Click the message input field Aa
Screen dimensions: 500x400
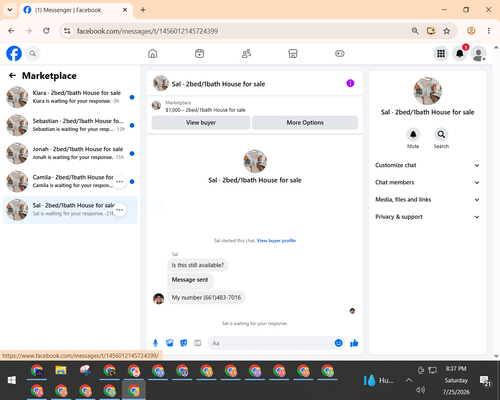(x=271, y=343)
